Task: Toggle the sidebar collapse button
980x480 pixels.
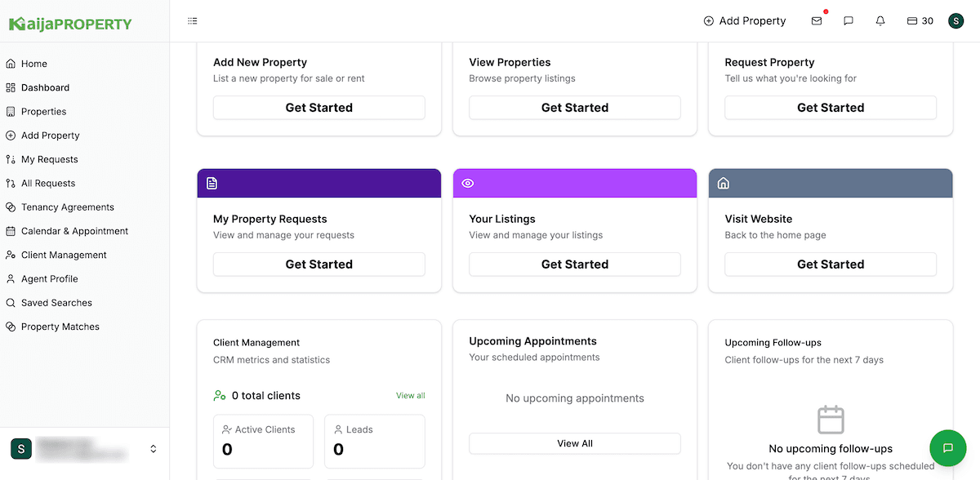Action: (x=193, y=21)
